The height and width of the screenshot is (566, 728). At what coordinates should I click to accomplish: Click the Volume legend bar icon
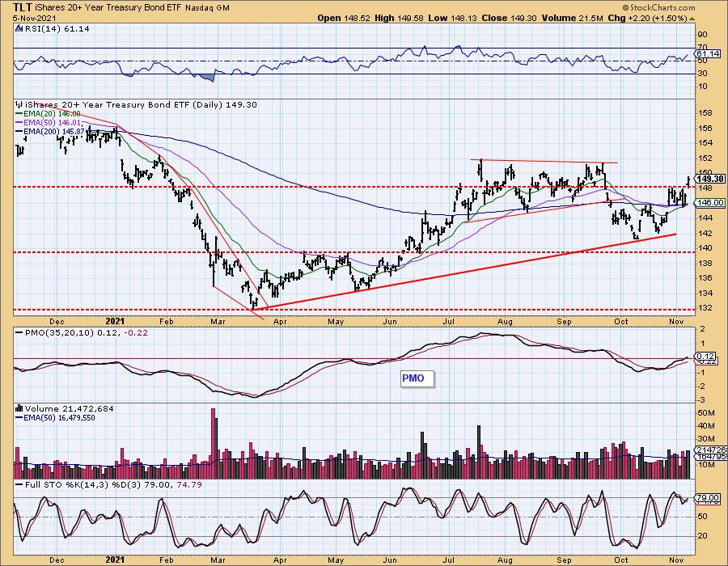19,408
